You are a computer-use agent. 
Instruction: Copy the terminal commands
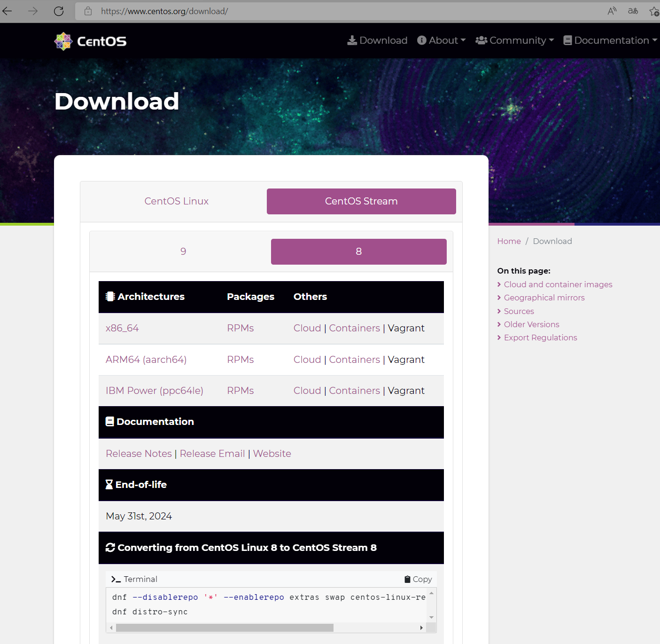pyautogui.click(x=418, y=579)
